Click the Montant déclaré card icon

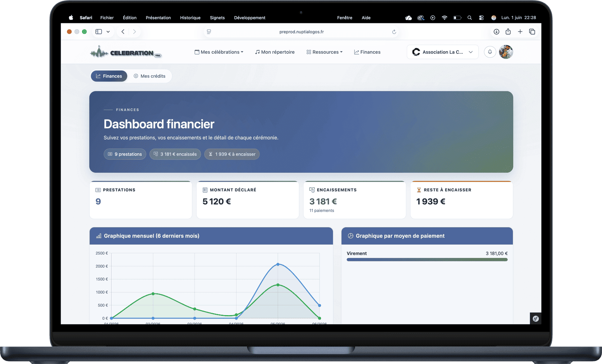(x=205, y=190)
